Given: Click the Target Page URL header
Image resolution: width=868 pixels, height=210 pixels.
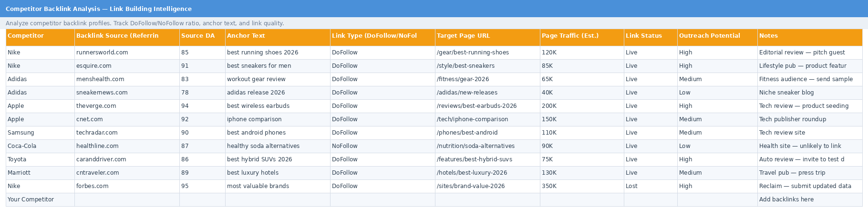Looking at the screenshot, I should [487, 38].
